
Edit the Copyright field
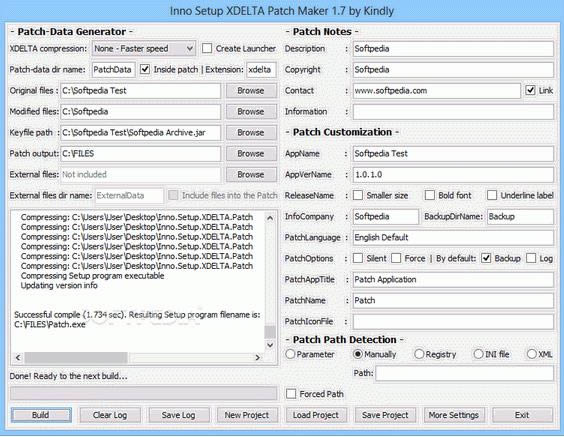[x=453, y=69]
